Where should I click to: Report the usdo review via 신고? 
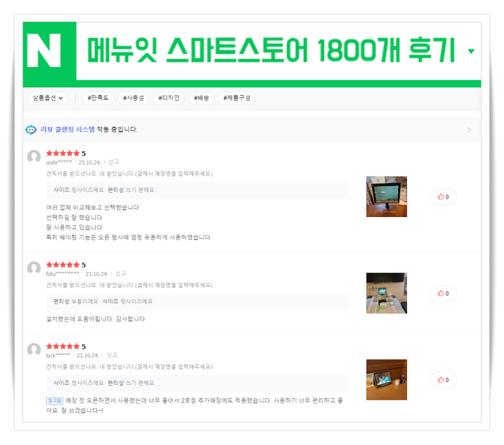(114, 162)
